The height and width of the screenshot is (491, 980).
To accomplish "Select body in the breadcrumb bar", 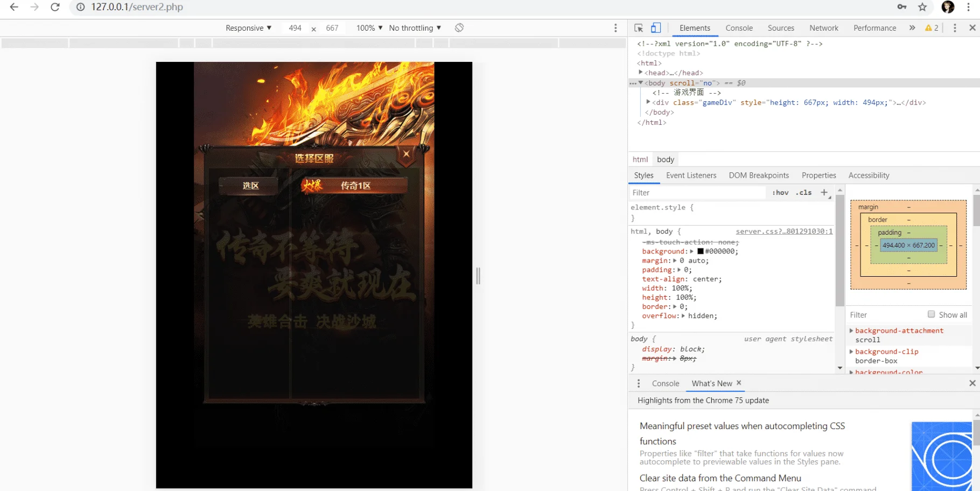I will pos(666,159).
